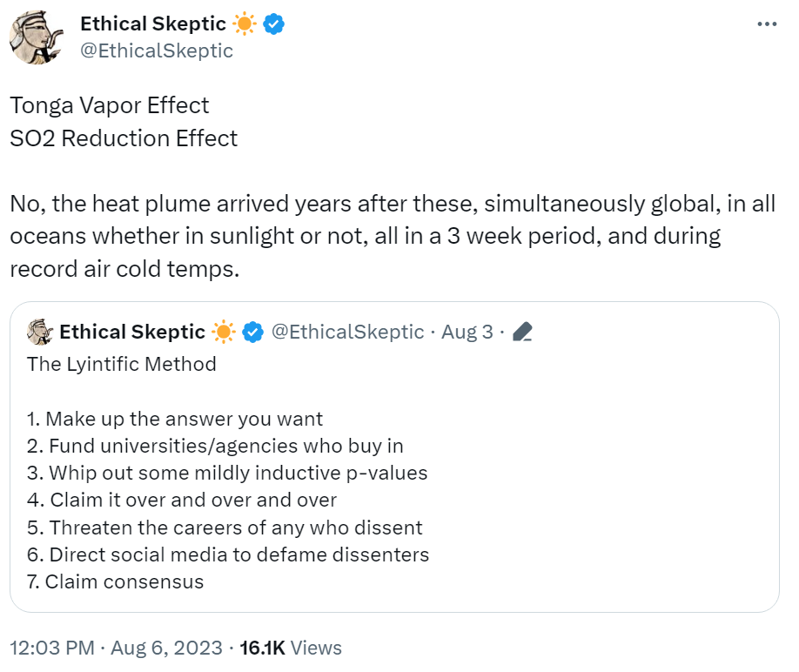
Task: Click the sun emoji next to the top display name
Action: [245, 24]
